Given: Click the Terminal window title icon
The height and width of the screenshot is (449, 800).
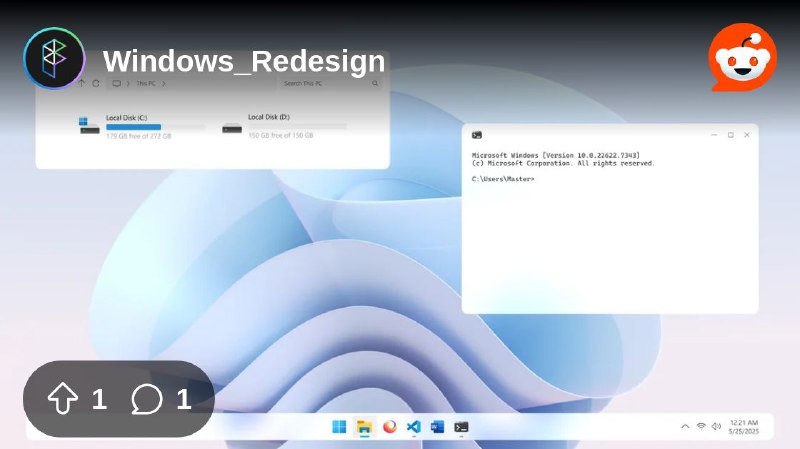Looking at the screenshot, I should [477, 135].
